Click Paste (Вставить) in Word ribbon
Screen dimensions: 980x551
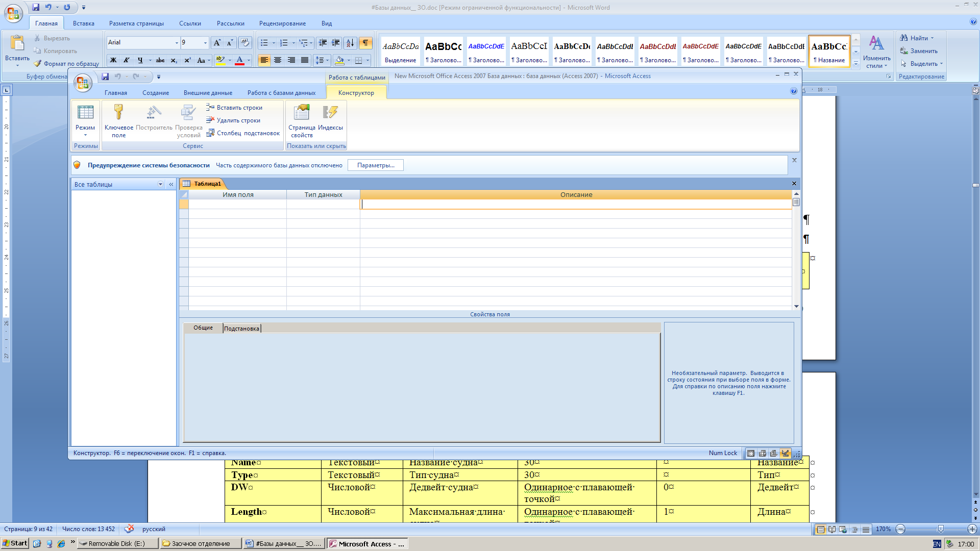(17, 50)
